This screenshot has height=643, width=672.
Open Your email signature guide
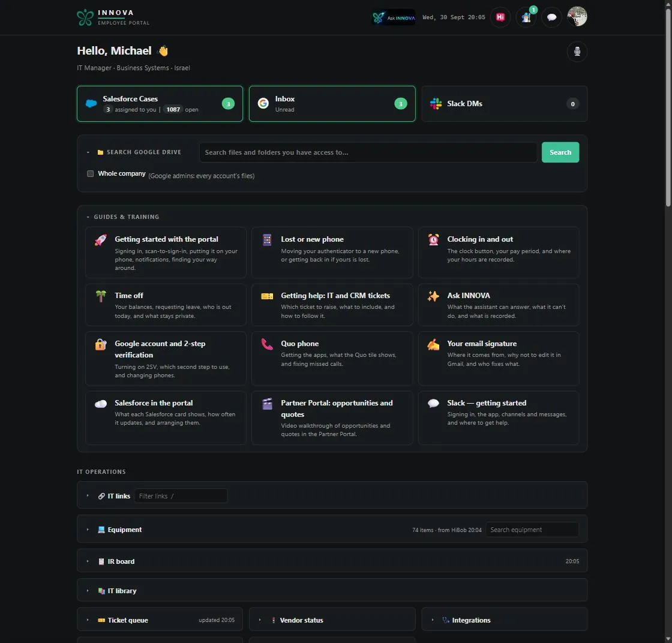[x=499, y=358]
